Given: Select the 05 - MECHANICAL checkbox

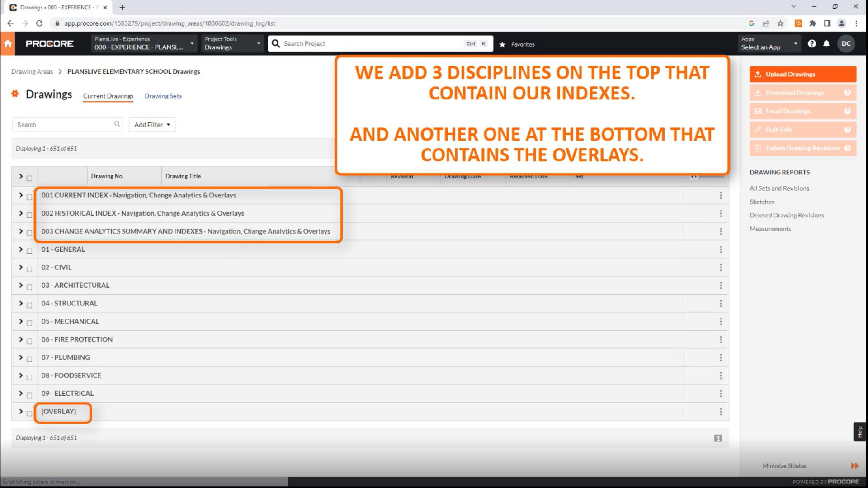Looking at the screenshot, I should tap(29, 323).
